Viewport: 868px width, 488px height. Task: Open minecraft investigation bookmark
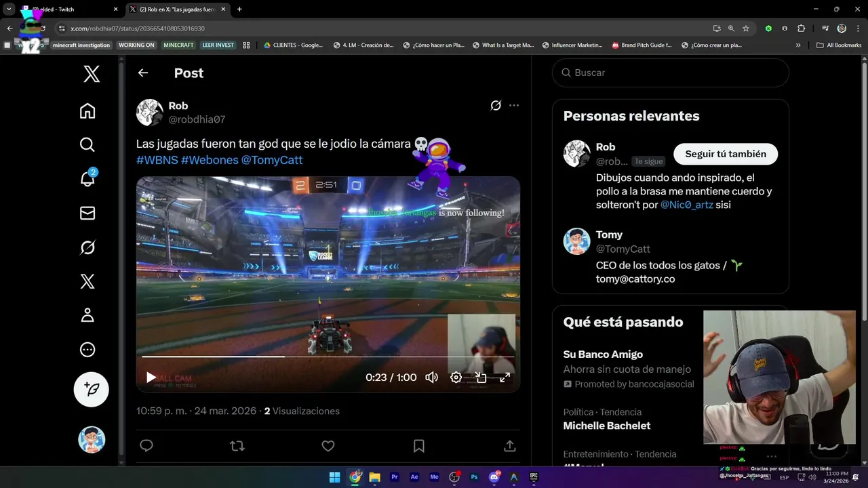coord(81,45)
